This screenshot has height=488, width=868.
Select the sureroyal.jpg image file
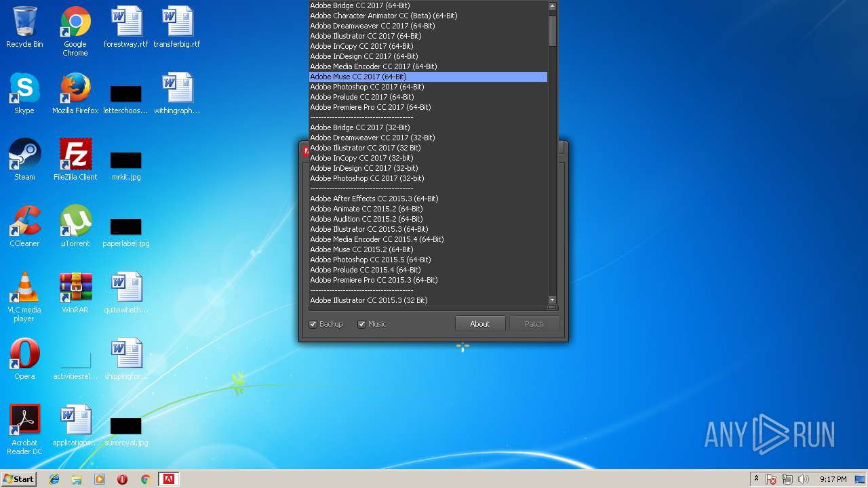coord(126,430)
